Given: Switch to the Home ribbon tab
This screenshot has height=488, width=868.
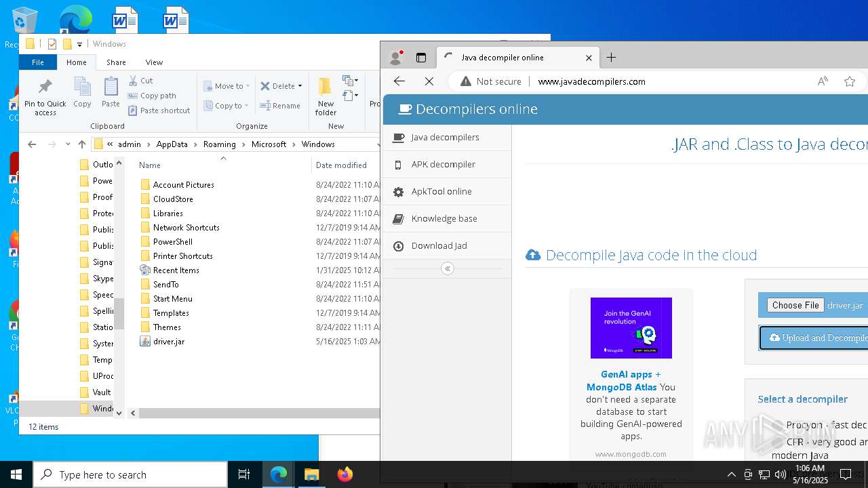Looking at the screenshot, I should click(x=77, y=62).
